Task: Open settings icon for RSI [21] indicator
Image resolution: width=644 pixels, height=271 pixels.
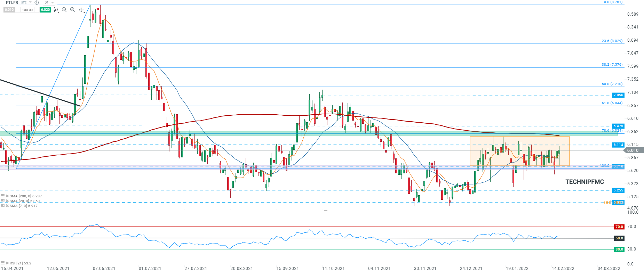Action: point(3,263)
